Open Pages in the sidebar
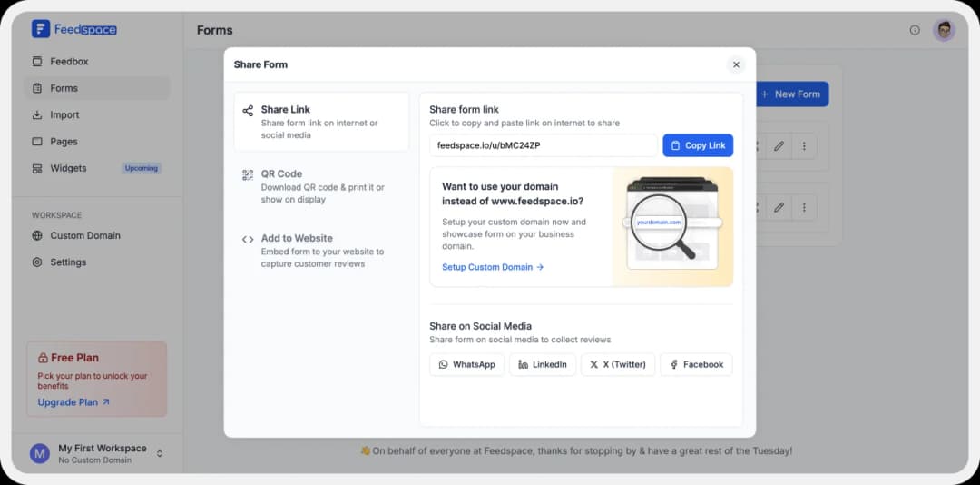 coord(97,142)
